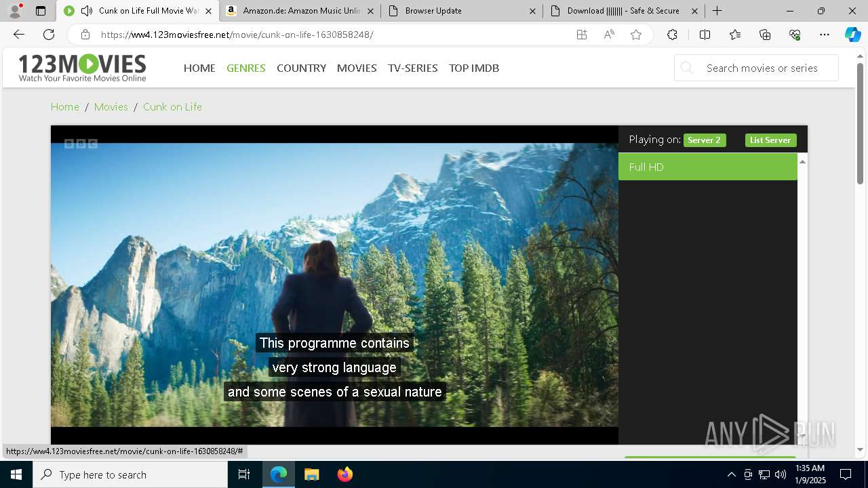Add this page to favorites star
Viewport: 868px width, 488px height.
pyautogui.click(x=636, y=35)
